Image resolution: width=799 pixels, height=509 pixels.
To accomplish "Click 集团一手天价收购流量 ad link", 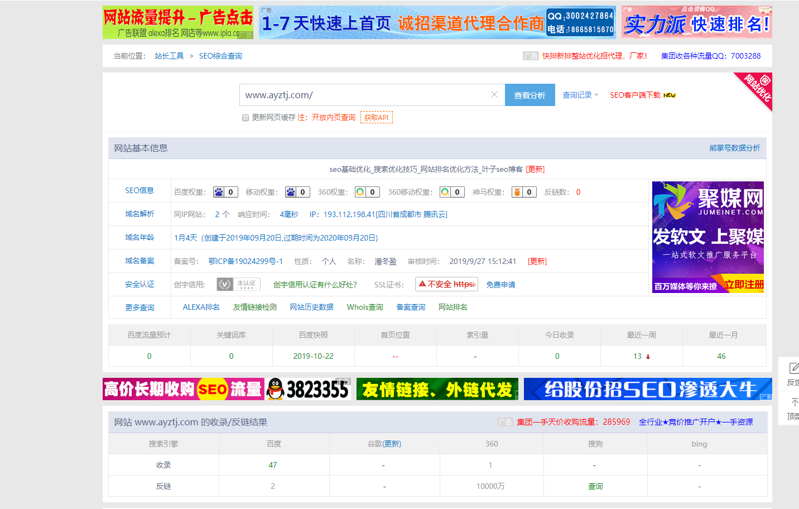I will pyautogui.click(x=573, y=422).
